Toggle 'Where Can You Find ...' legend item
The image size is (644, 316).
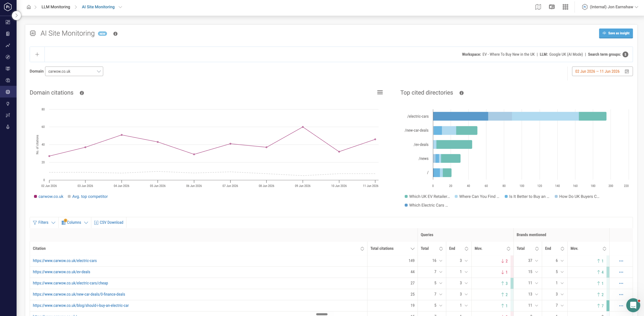477,196
